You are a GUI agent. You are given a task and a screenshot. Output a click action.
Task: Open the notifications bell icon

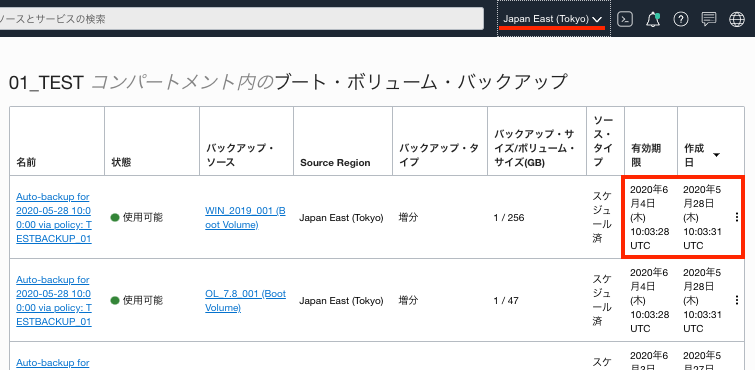[x=653, y=19]
